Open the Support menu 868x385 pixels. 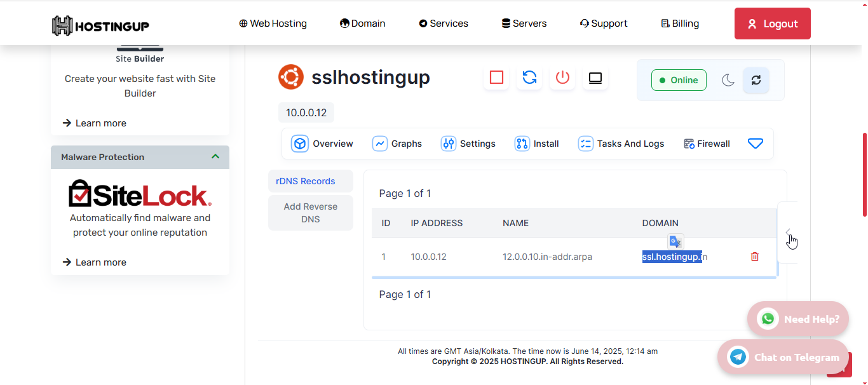(x=604, y=24)
